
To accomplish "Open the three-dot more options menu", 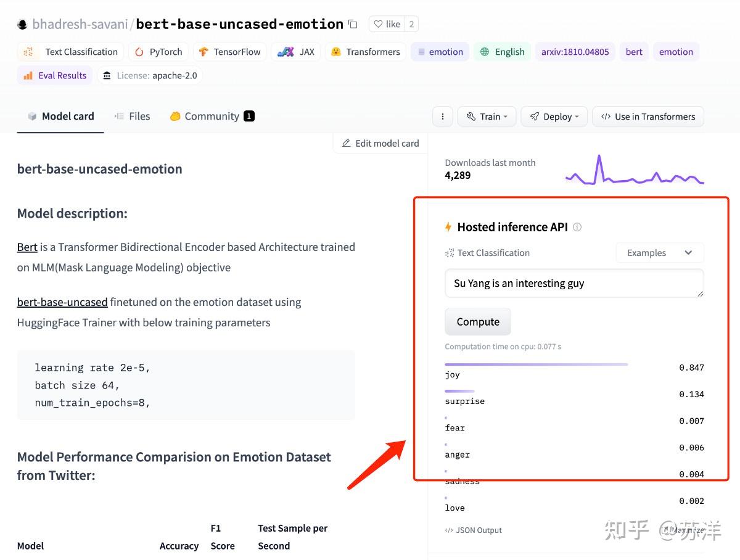I will click(x=442, y=117).
